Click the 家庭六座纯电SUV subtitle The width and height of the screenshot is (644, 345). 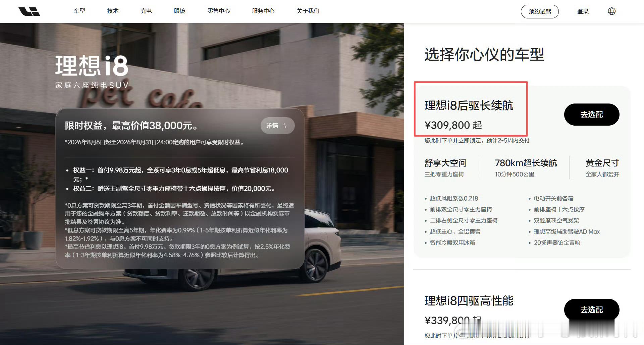pyautogui.click(x=92, y=85)
